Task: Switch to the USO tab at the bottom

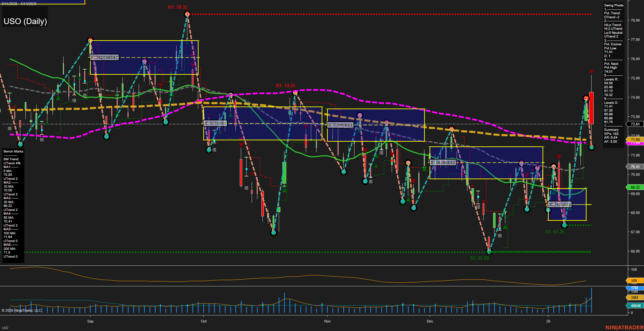Action: pyautogui.click(x=5, y=327)
